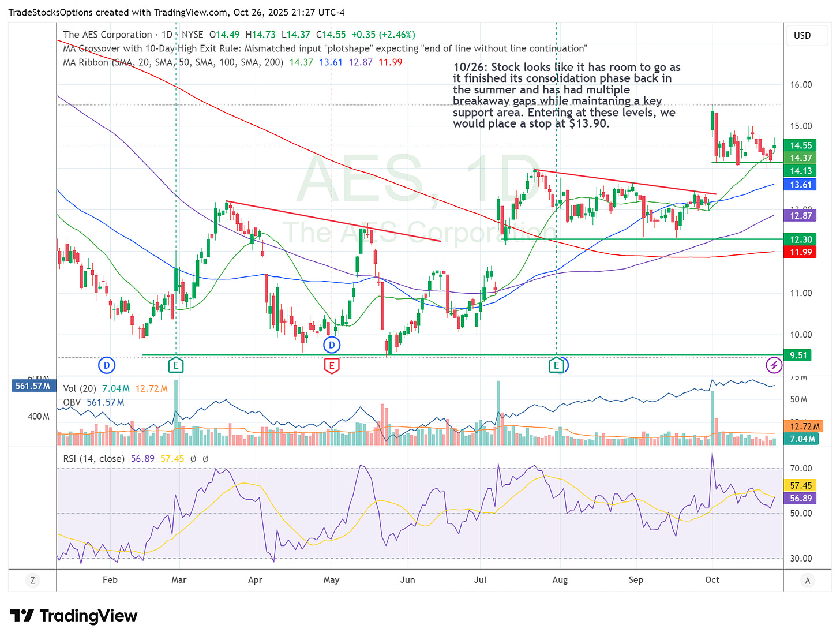The image size is (840, 640).
Task: Click the +0.35 (+2.46%) change value
Action: pyautogui.click(x=383, y=35)
